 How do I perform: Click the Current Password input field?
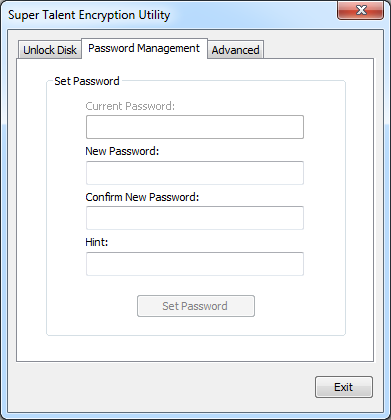(x=195, y=127)
